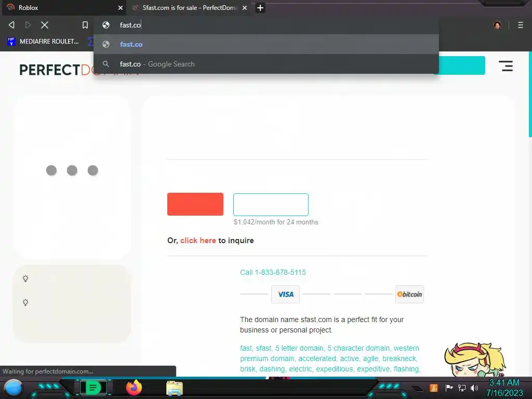
Task: Click the outlined monthly payment button
Action: coord(271,205)
